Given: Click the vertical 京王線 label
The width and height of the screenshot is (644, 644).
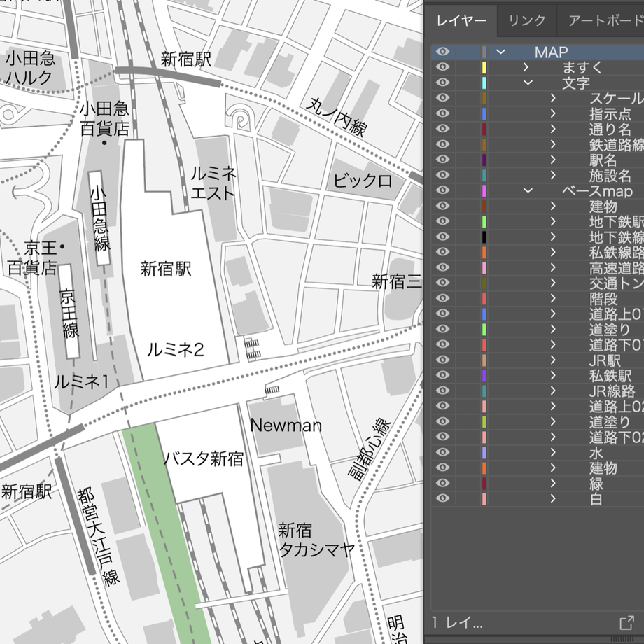Looking at the screenshot, I should [x=69, y=313].
